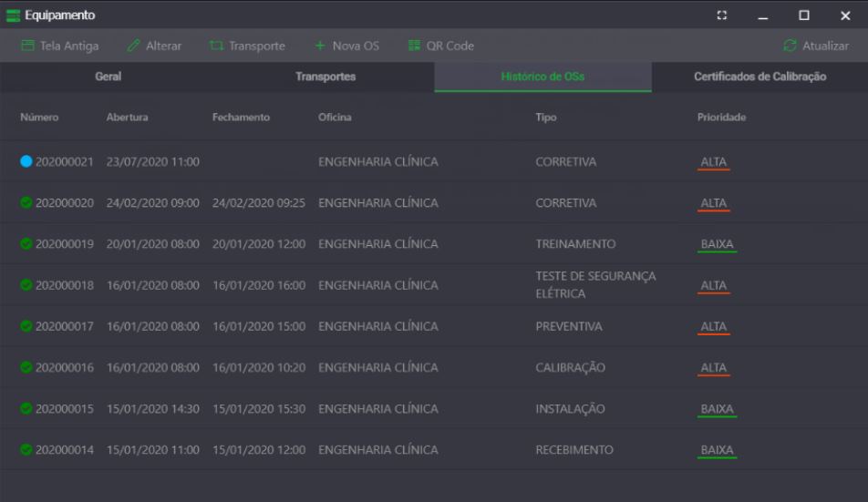
Task: Sort by the Prioridade column header
Action: (721, 118)
